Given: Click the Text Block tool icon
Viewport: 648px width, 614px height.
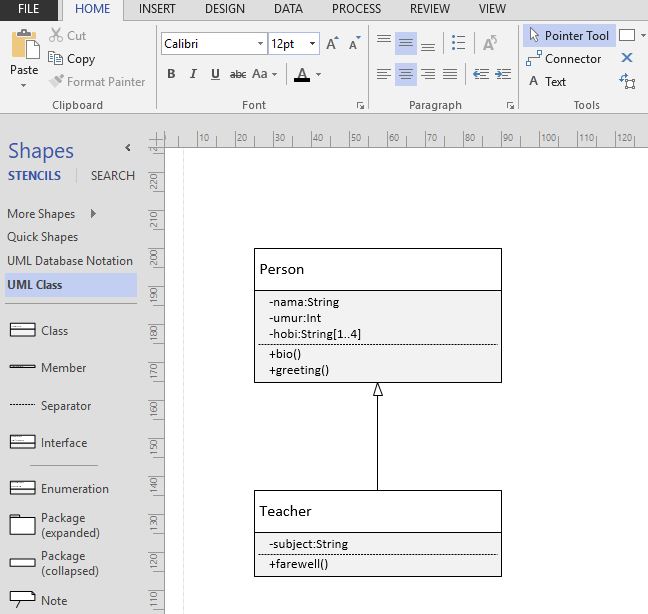Looking at the screenshot, I should [x=627, y=81].
